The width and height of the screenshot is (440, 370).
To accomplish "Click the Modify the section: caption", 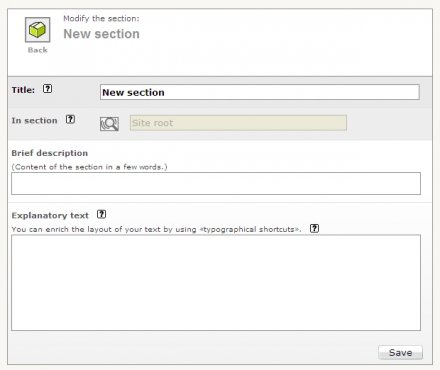I will click(101, 19).
